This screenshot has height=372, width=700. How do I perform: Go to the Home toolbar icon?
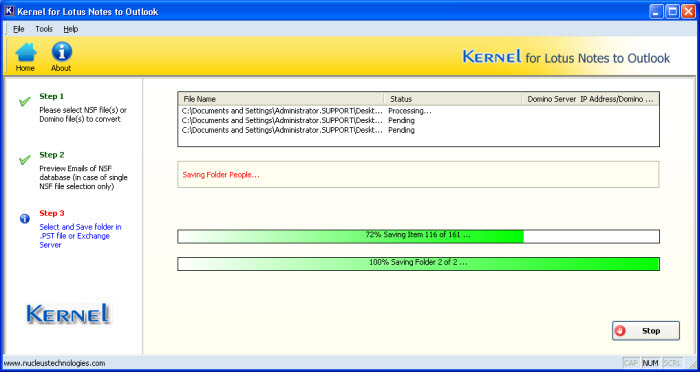coord(25,57)
